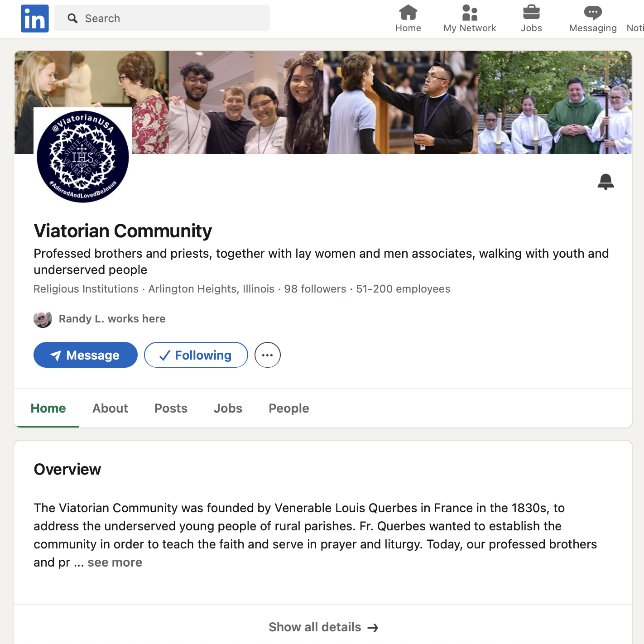Screen dimensions: 644x644
Task: Open the 51-200 employees link
Action: pyautogui.click(x=403, y=289)
